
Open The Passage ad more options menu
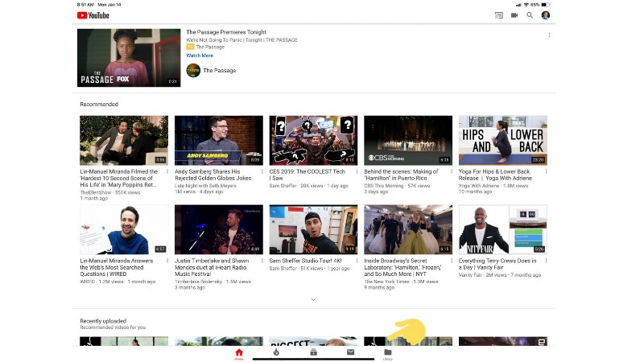[x=549, y=35]
